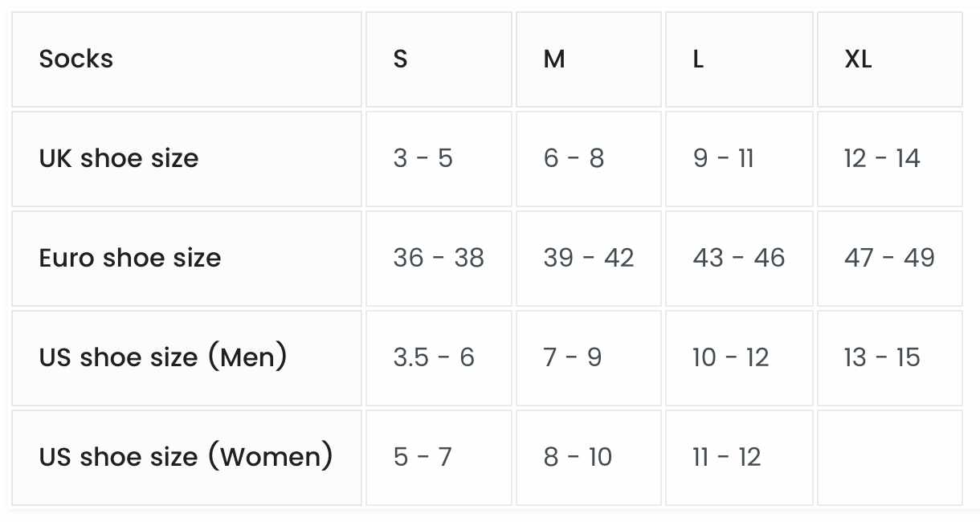This screenshot has width=980, height=522.
Task: Click the Euro 36 - 38 cell
Action: (x=439, y=259)
